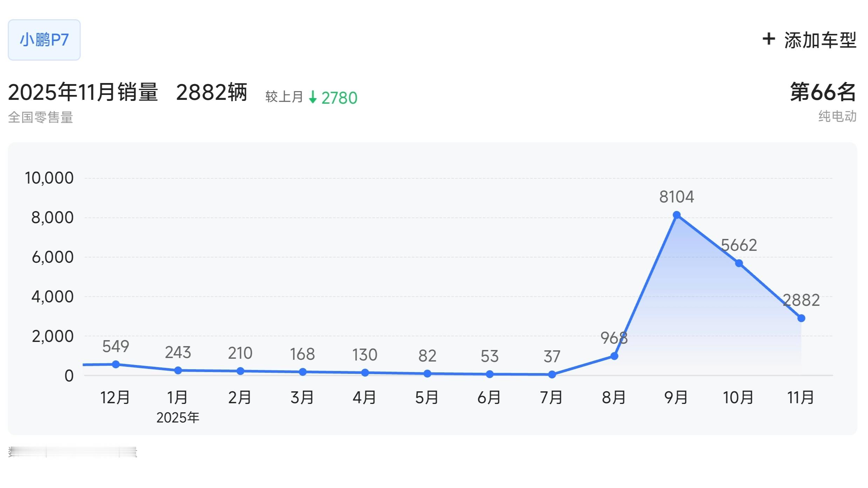The image size is (868, 488).
Task: Click the November data point 2882
Action: (x=801, y=318)
